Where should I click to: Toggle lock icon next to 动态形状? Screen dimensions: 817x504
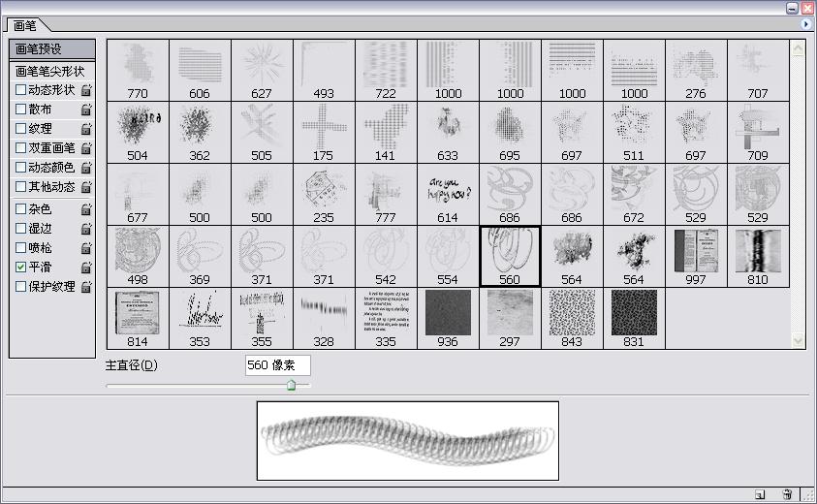pos(86,89)
